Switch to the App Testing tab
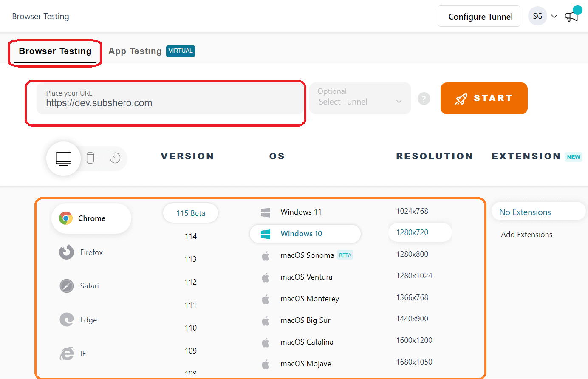 135,51
